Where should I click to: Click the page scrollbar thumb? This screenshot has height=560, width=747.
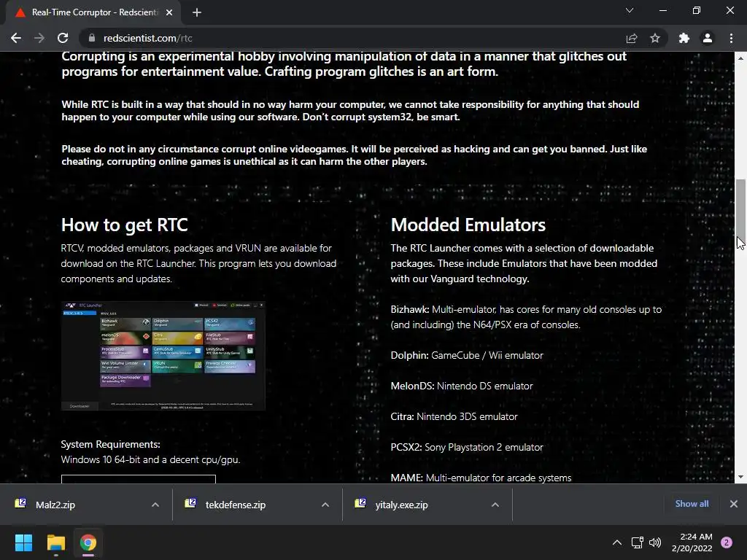(740, 212)
